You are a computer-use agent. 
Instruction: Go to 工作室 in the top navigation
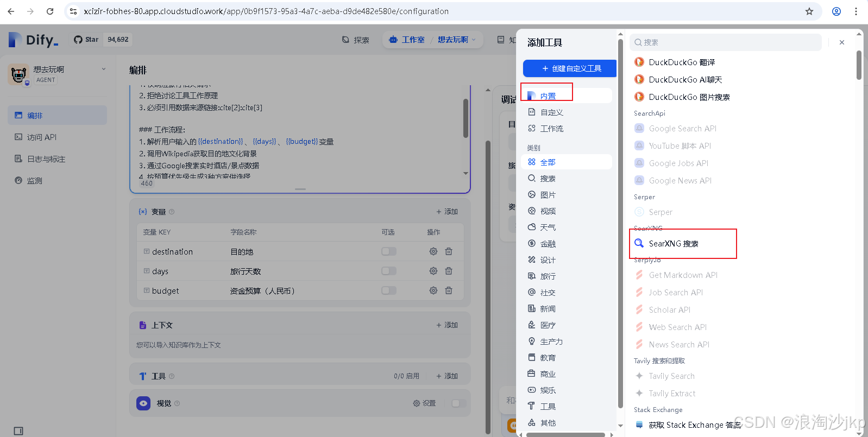407,40
